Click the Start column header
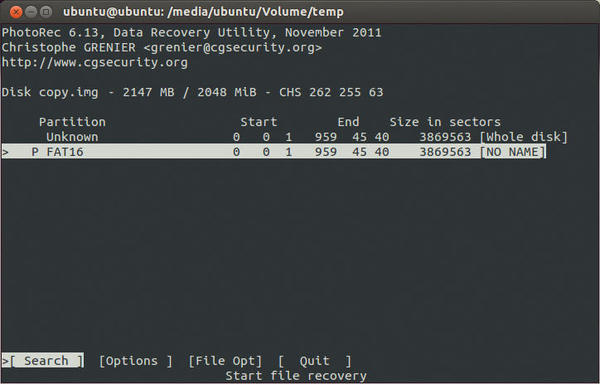 [x=259, y=122]
